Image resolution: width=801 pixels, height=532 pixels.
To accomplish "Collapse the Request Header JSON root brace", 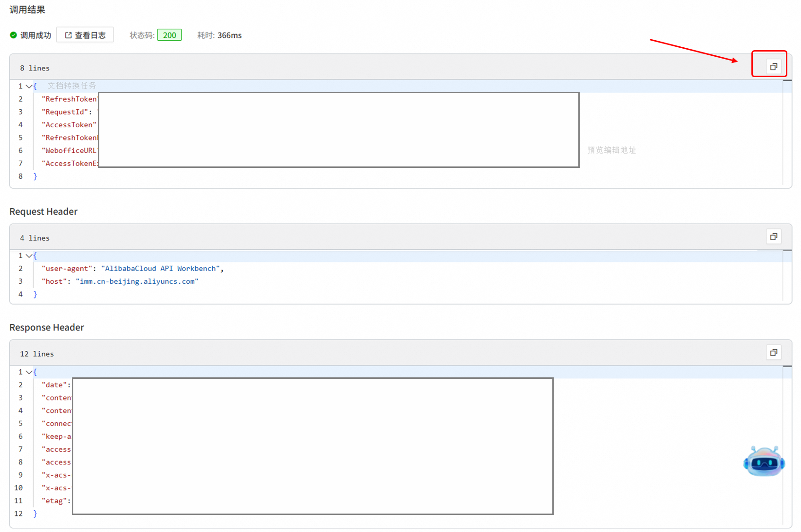I will tap(29, 256).
